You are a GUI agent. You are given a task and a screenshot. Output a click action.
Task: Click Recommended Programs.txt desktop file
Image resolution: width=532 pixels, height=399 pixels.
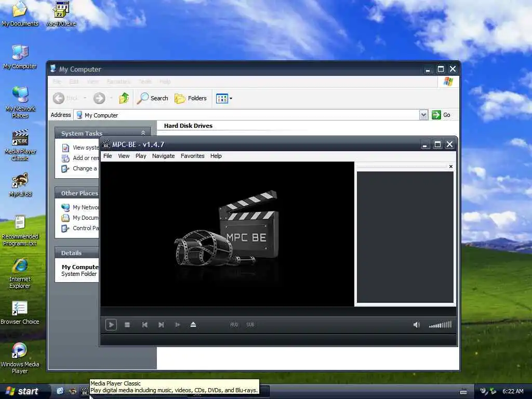pos(20,231)
